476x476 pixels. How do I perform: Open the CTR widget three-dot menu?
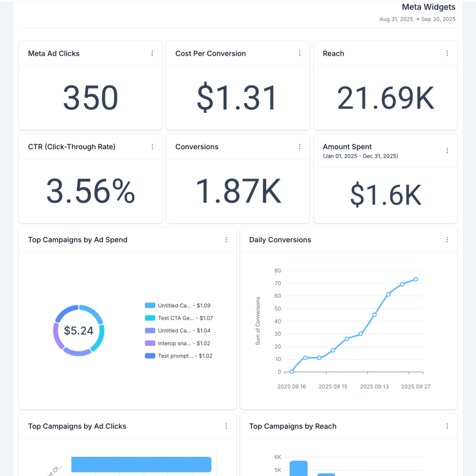(x=152, y=147)
